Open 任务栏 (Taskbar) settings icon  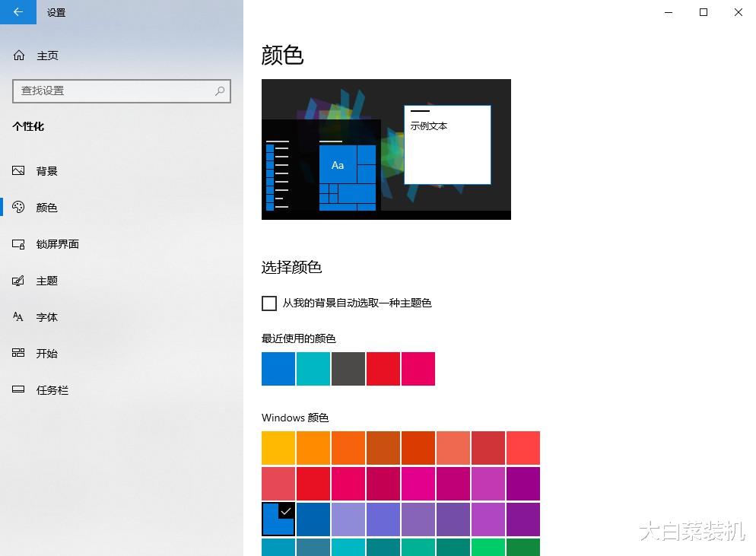click(x=18, y=389)
